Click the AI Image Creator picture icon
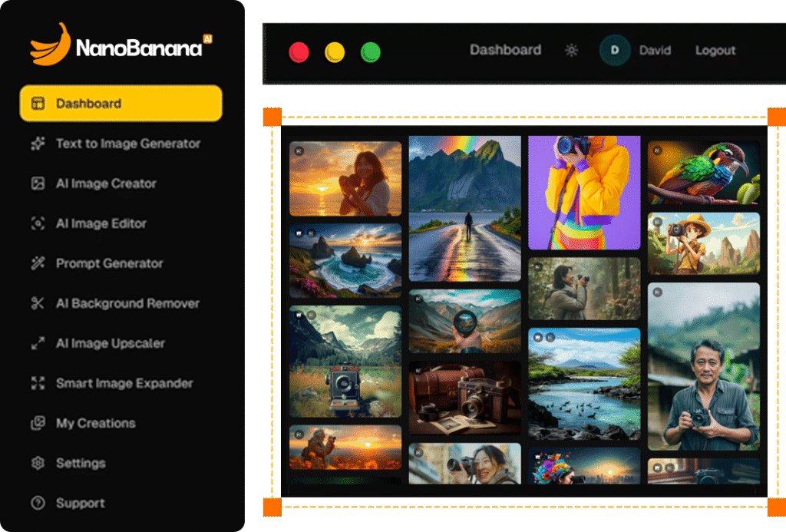 (x=38, y=183)
